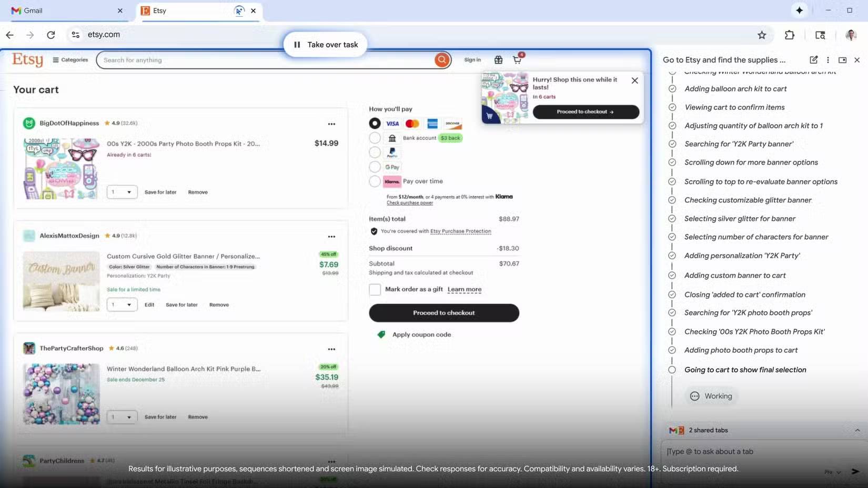The width and height of the screenshot is (868, 488).
Task: Open the three-dot menu in the assistant panel
Action: point(827,60)
